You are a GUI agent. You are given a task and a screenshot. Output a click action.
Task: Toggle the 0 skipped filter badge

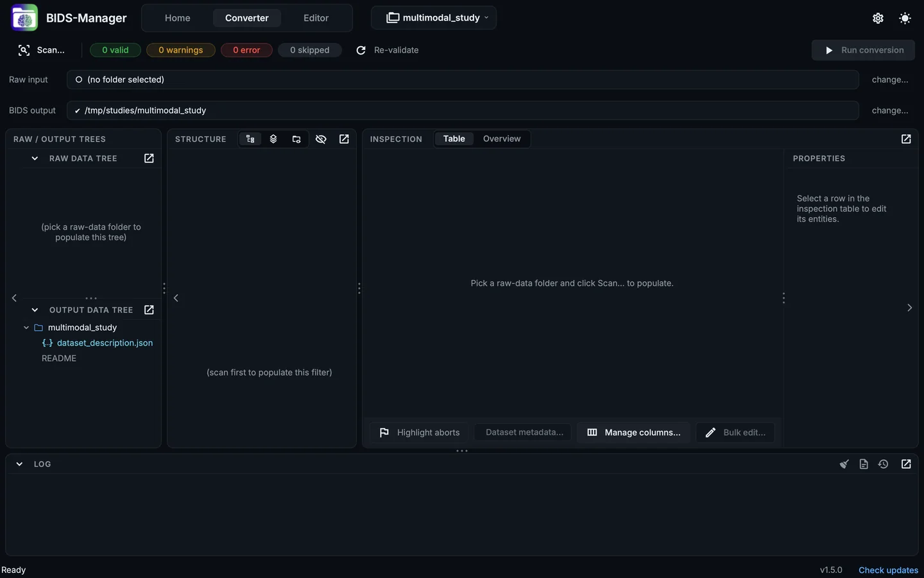tap(310, 50)
